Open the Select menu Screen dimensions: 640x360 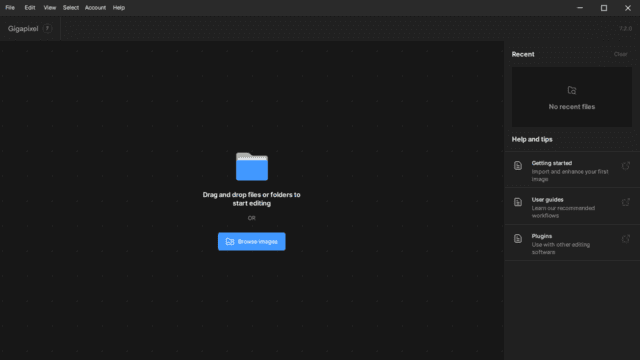click(x=71, y=8)
